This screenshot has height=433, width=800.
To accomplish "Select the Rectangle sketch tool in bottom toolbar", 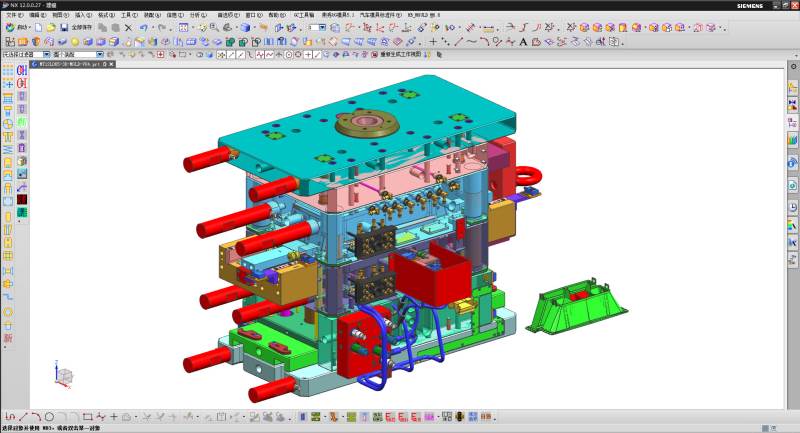I will coord(88,416).
